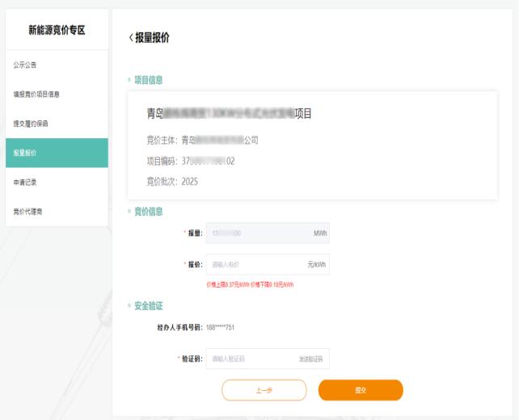
Task: Focus the 验证码 verification code input
Action: (249, 359)
